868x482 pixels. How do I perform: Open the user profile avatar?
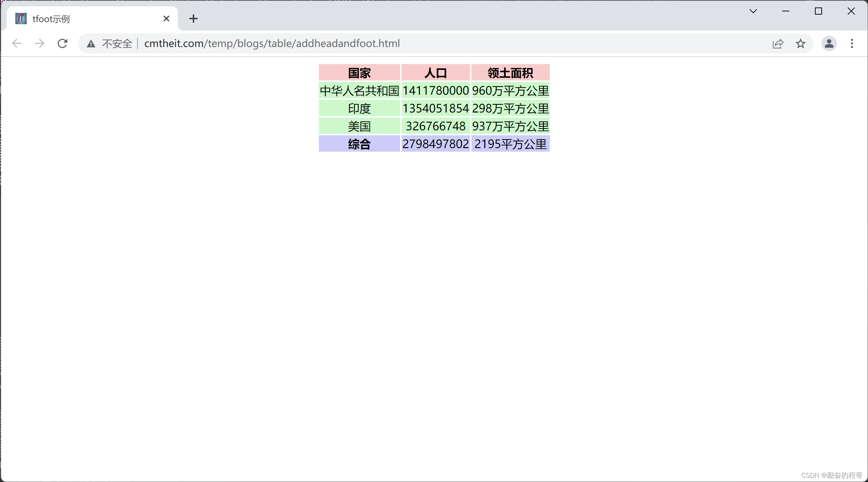829,43
